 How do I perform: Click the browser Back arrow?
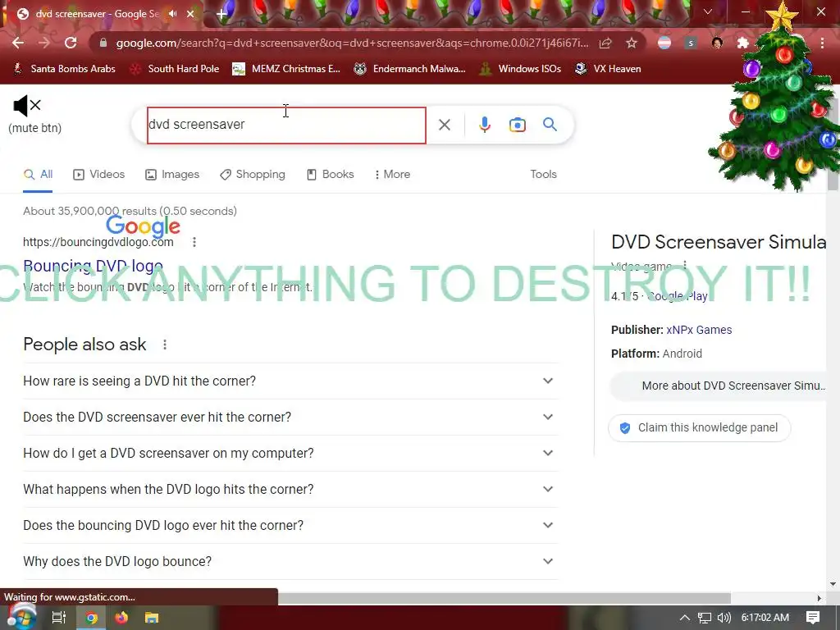click(x=18, y=43)
